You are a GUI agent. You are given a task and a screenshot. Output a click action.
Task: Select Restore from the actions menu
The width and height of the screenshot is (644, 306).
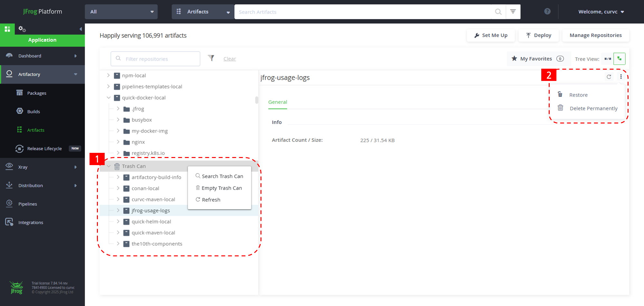point(578,95)
